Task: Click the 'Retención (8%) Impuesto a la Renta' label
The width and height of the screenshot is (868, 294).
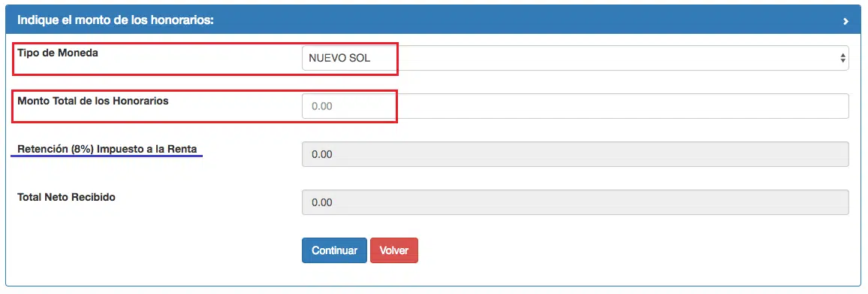Action: (x=107, y=149)
